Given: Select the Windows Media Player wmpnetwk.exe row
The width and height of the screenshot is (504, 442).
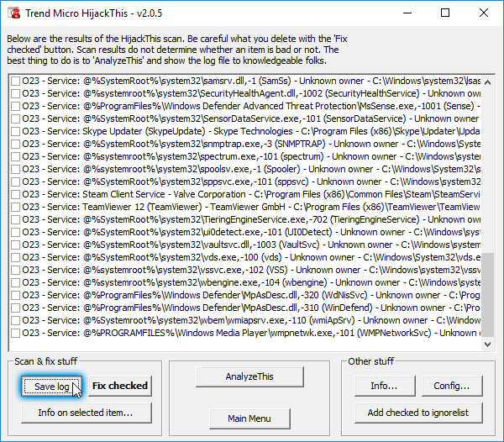Looking at the screenshot, I should (x=251, y=333).
